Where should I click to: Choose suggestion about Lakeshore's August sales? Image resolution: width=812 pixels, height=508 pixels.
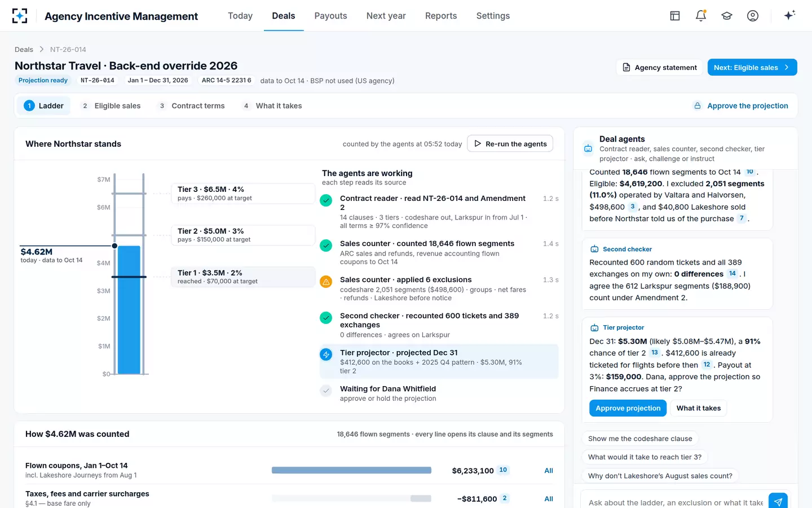click(660, 476)
